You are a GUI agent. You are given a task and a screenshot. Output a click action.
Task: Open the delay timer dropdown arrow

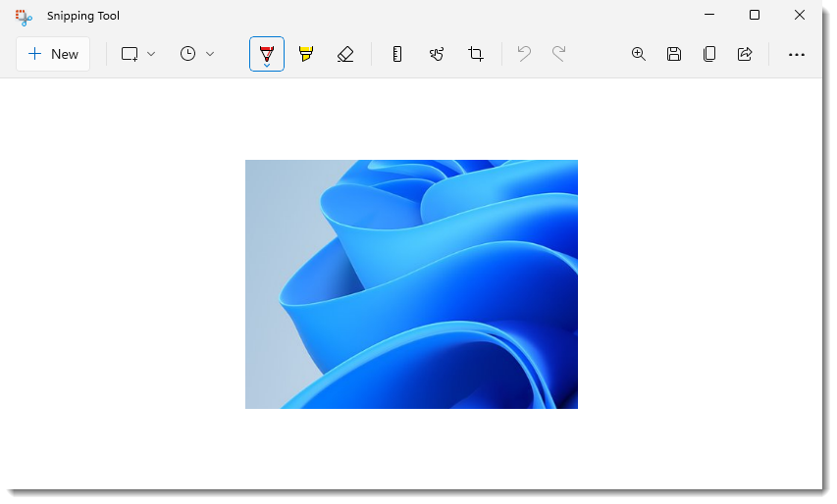coord(210,54)
